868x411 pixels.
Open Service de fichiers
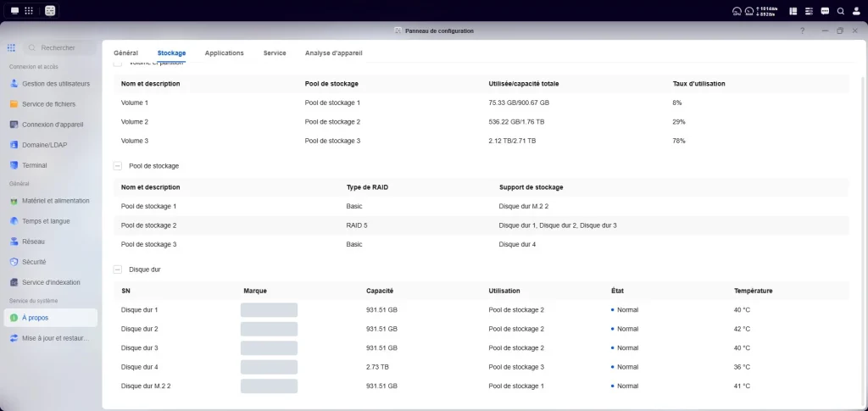click(x=50, y=104)
